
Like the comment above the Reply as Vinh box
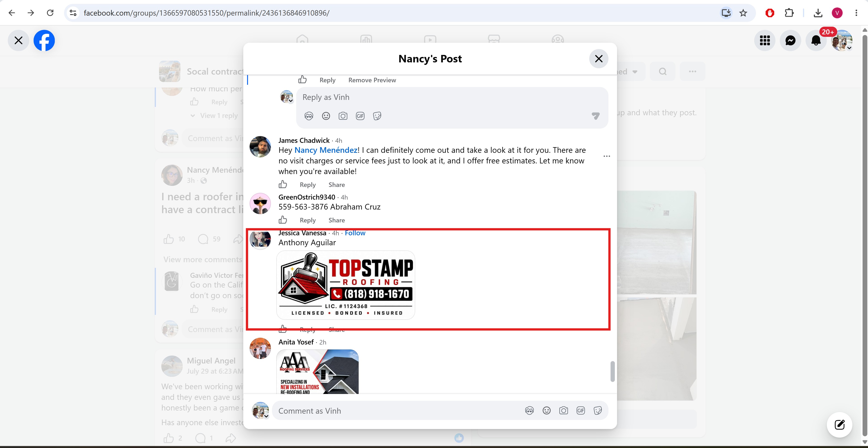point(302,80)
